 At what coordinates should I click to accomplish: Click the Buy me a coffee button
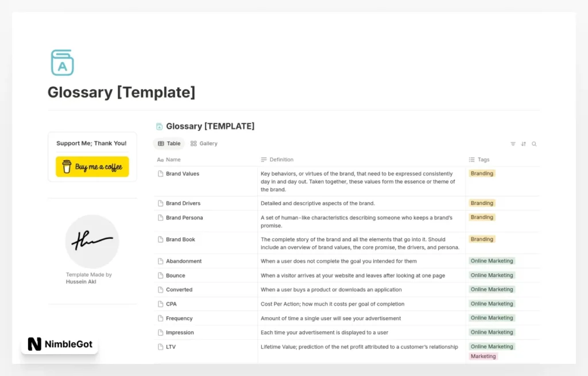(x=92, y=166)
